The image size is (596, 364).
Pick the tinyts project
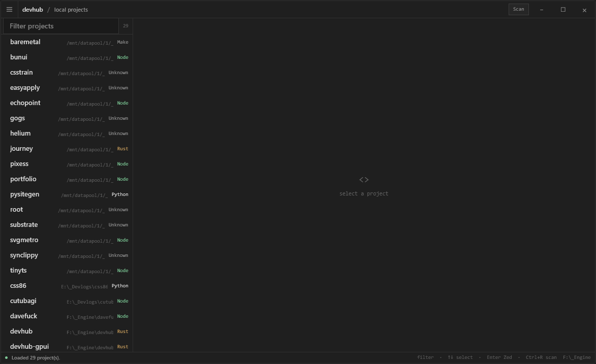coord(67,270)
